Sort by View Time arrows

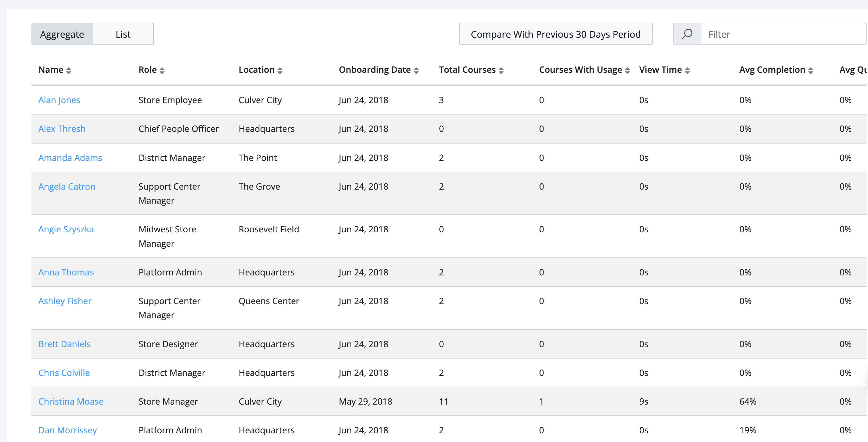[687, 70]
